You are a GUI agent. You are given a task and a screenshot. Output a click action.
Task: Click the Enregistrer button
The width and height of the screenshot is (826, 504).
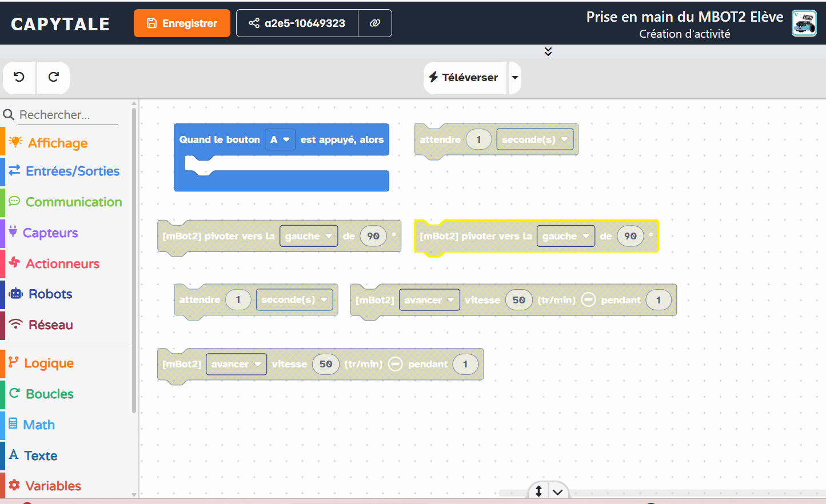[182, 23]
